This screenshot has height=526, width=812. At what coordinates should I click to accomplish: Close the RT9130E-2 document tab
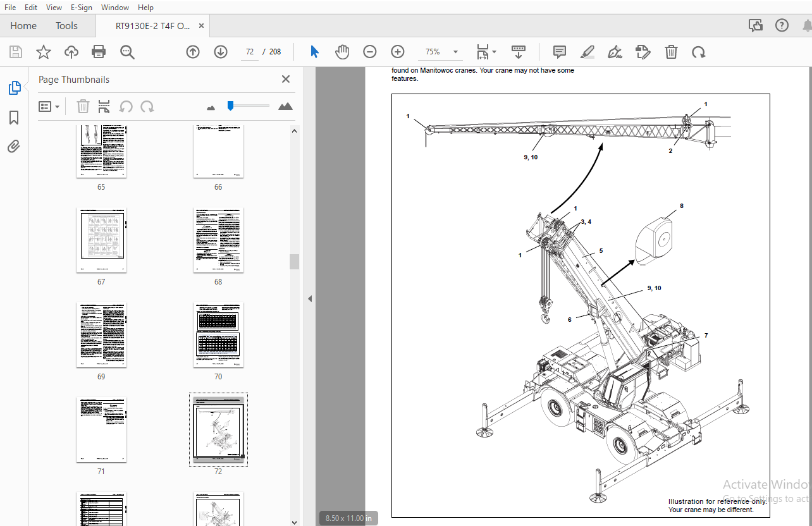202,25
